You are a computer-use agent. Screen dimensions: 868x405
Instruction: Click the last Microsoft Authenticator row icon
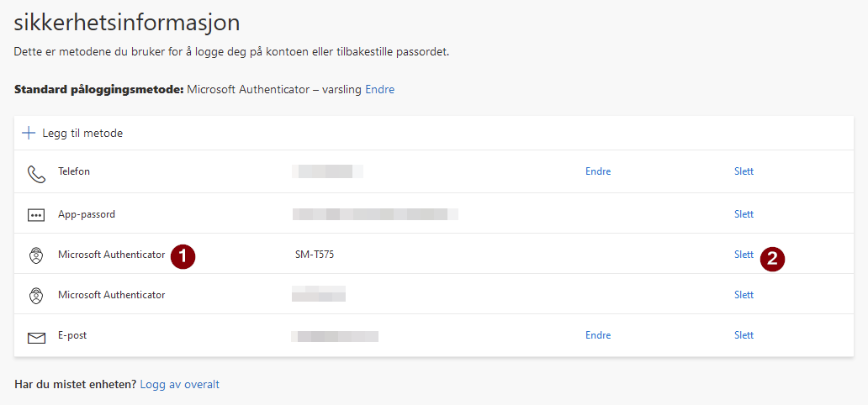click(35, 296)
